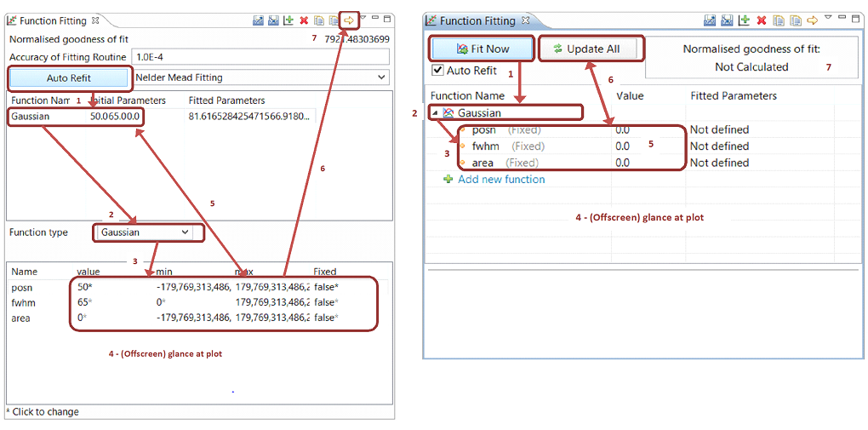Click Add new function link

coord(500,180)
